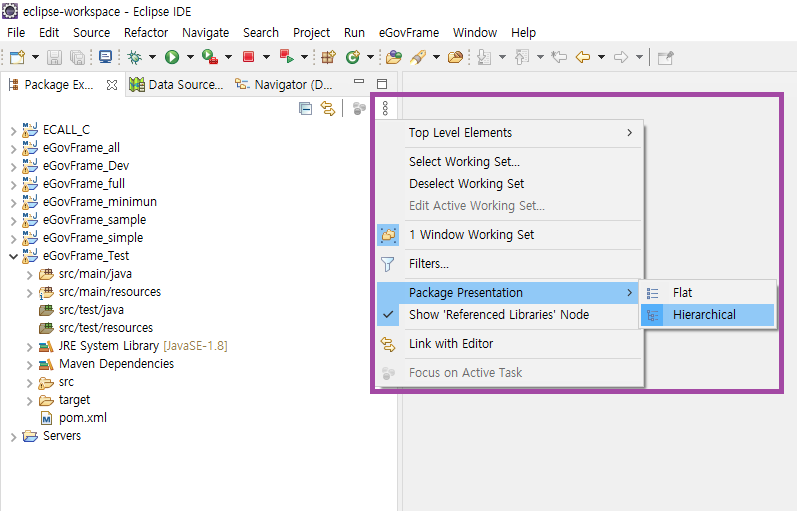
Task: Open dropdown arrow next to Run icon
Action: point(190,57)
